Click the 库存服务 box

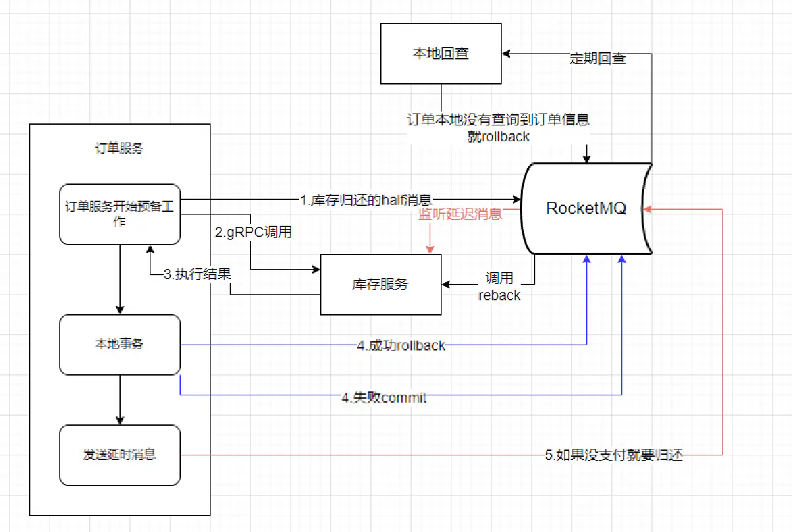pyautogui.click(x=380, y=284)
